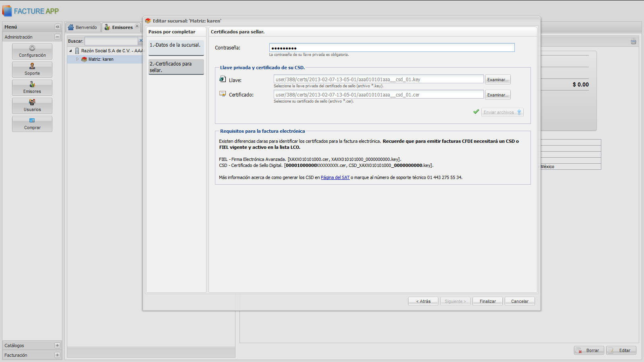
Task: Click the Soporte icon in sidebar
Action: point(32,66)
